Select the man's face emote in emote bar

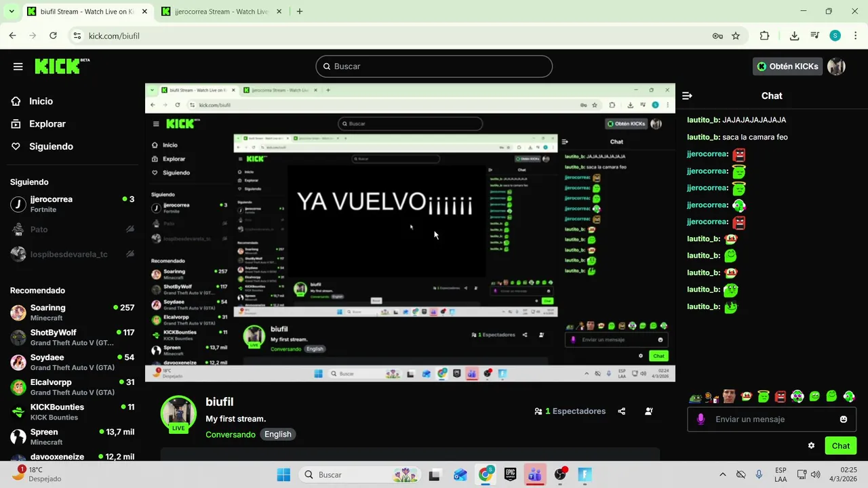[x=729, y=396]
